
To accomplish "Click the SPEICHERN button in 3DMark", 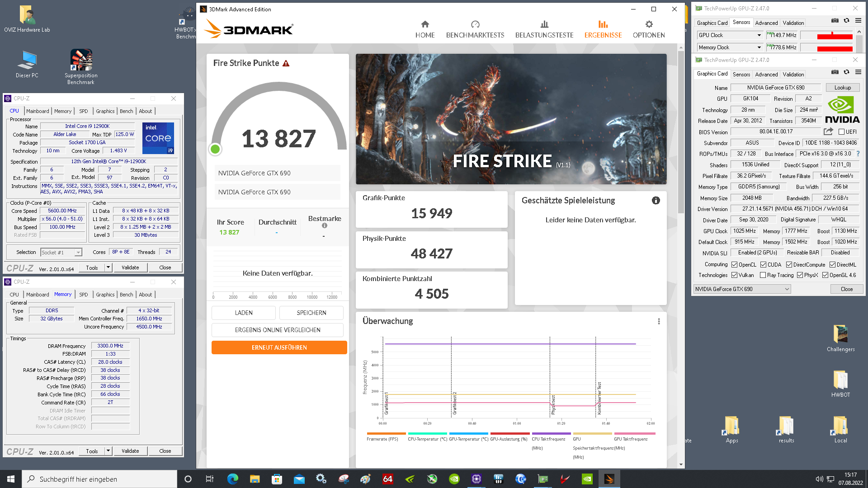I will 311,313.
